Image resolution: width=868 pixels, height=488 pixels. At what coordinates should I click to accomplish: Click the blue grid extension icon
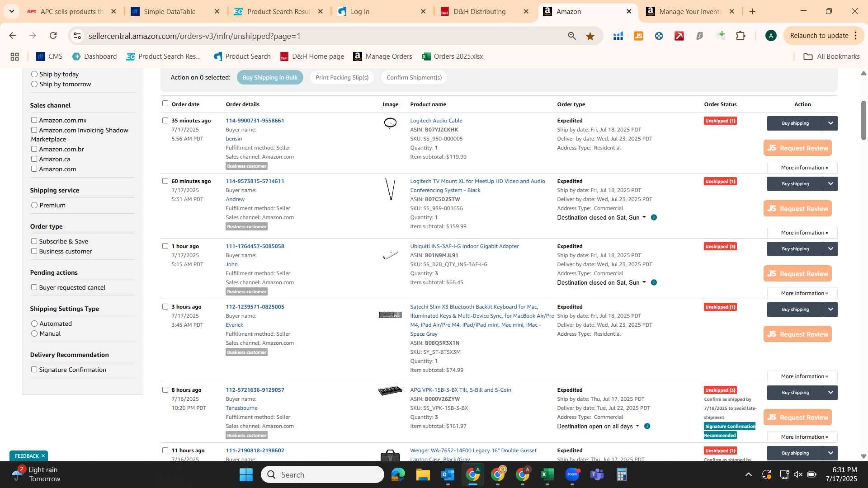tap(618, 36)
